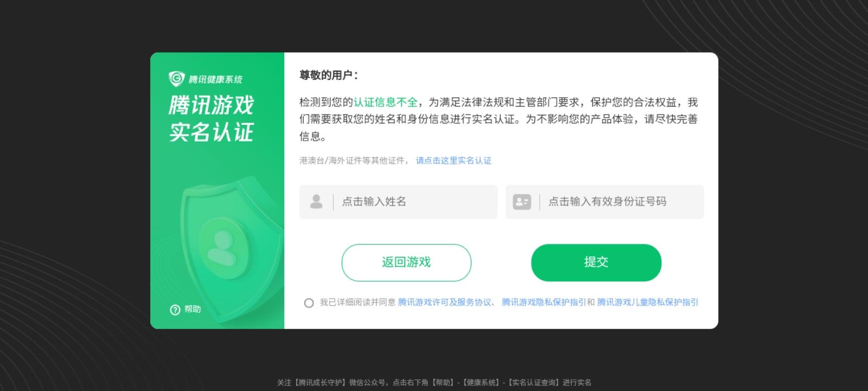The width and height of the screenshot is (868, 391).
Task: Tick the agreement circle before 我已详细阅读并同意
Action: tap(309, 303)
